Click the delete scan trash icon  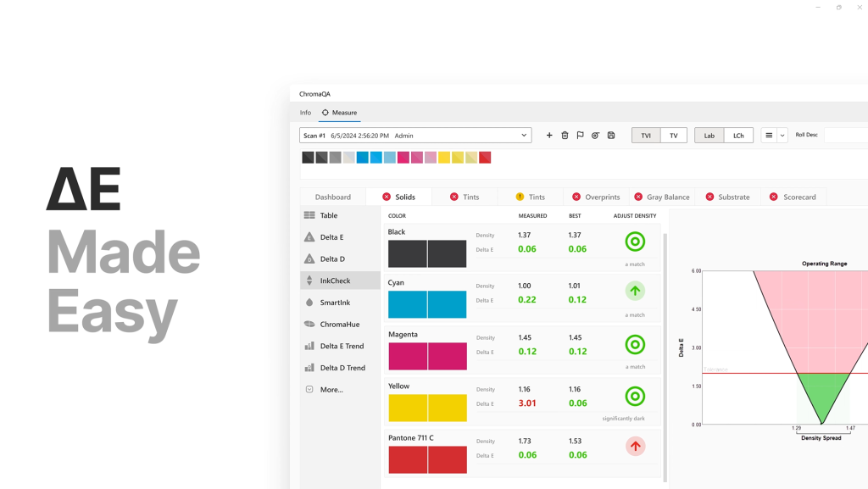[565, 136]
